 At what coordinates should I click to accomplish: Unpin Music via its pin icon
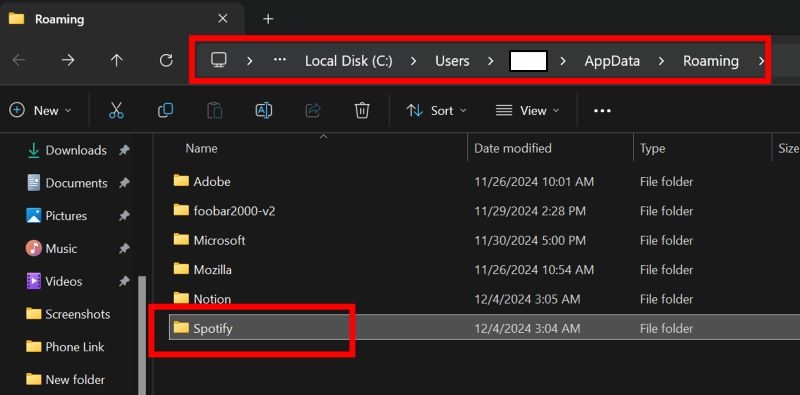click(x=124, y=248)
